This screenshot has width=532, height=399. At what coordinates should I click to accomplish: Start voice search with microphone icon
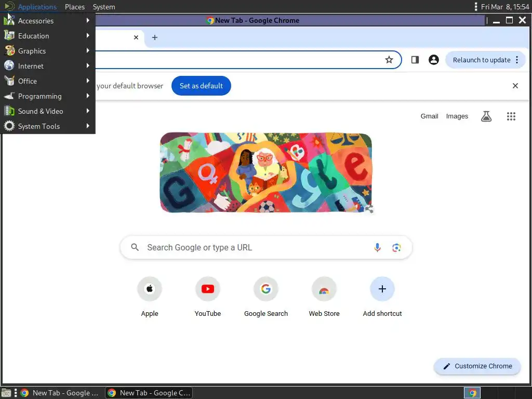pos(377,247)
